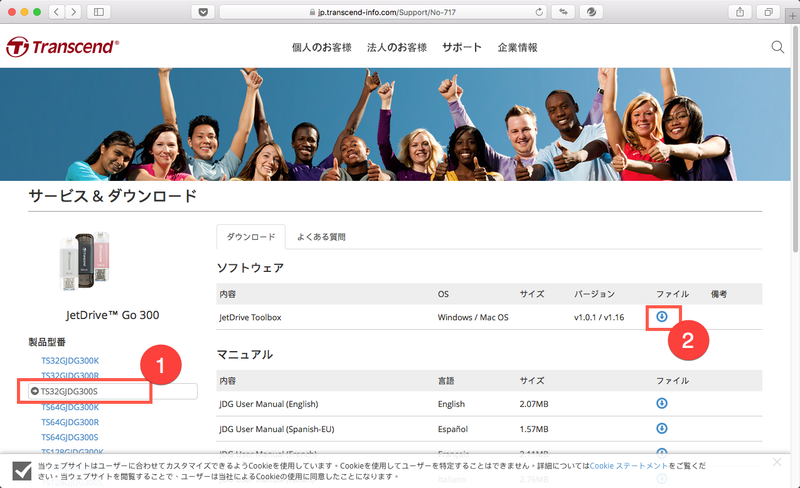The width and height of the screenshot is (800, 488).
Task: Click the サービス & ダウンロード heading
Action: pyautogui.click(x=113, y=196)
